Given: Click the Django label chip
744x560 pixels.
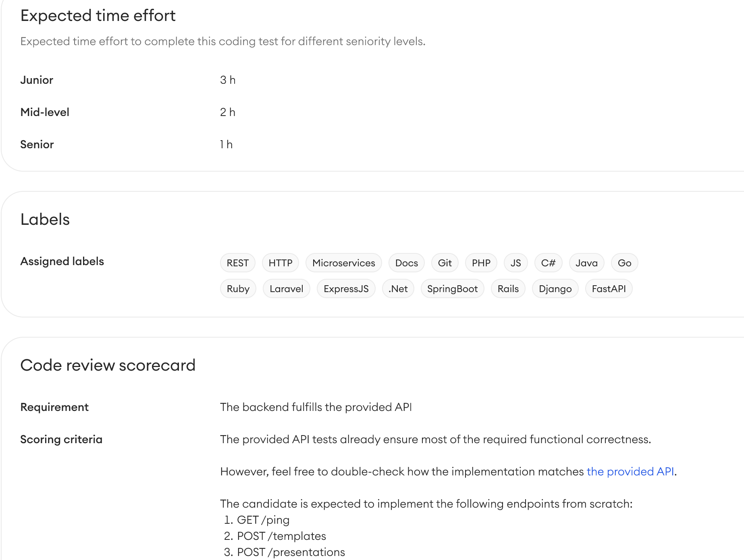Looking at the screenshot, I should click(555, 289).
